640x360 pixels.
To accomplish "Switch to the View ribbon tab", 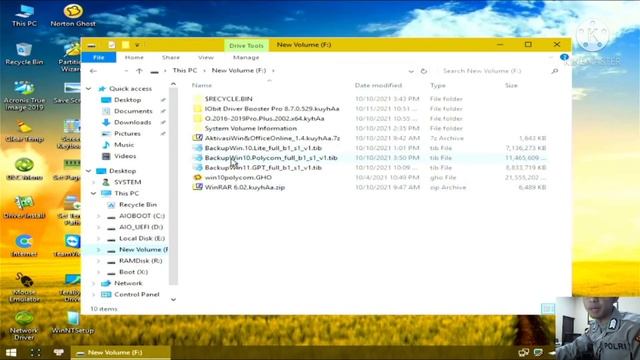I will (x=206, y=58).
